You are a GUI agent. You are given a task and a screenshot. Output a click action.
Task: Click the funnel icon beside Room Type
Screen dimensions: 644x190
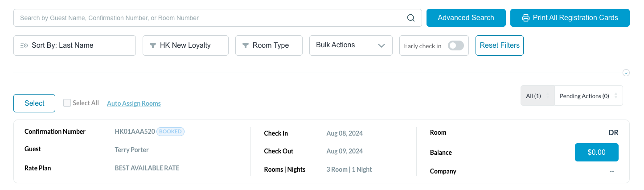pyautogui.click(x=245, y=45)
